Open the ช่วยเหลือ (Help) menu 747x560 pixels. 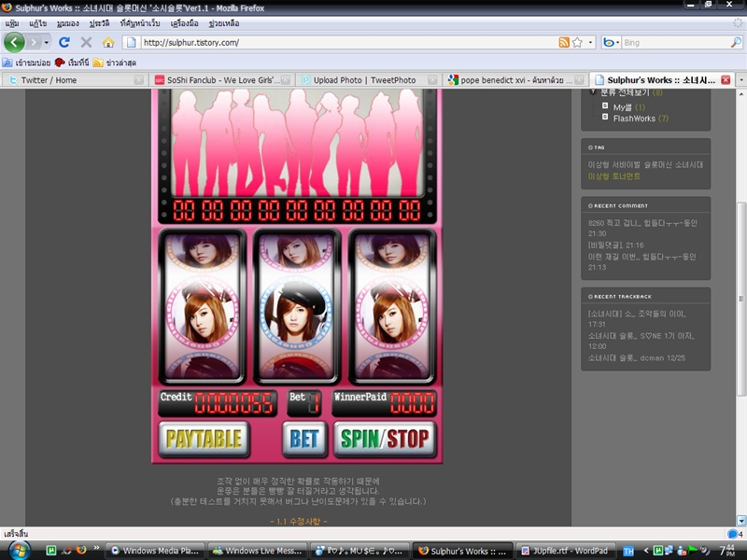(223, 23)
